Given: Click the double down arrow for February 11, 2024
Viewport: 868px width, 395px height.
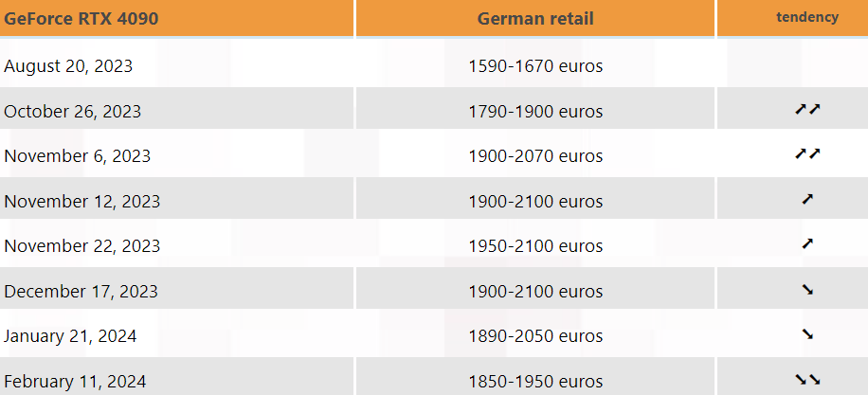Looking at the screenshot, I should 807,380.
